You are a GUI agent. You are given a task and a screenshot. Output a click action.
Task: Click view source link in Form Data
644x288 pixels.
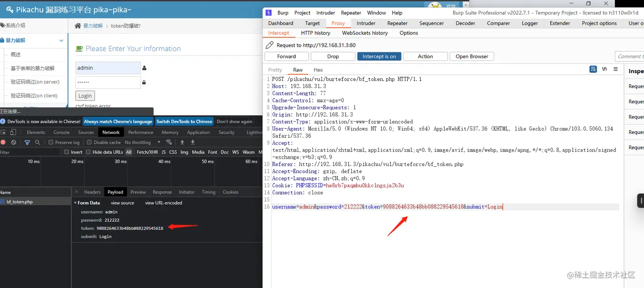[122, 203]
